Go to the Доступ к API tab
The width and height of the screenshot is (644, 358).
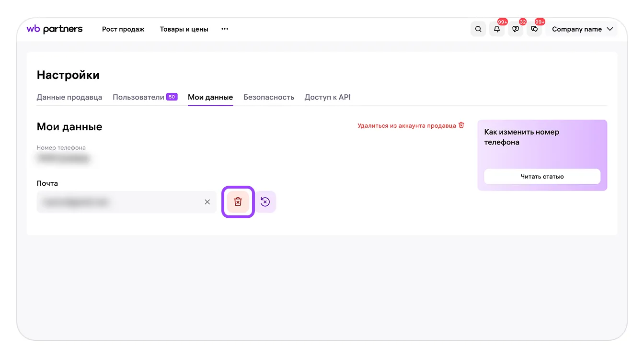(x=328, y=97)
